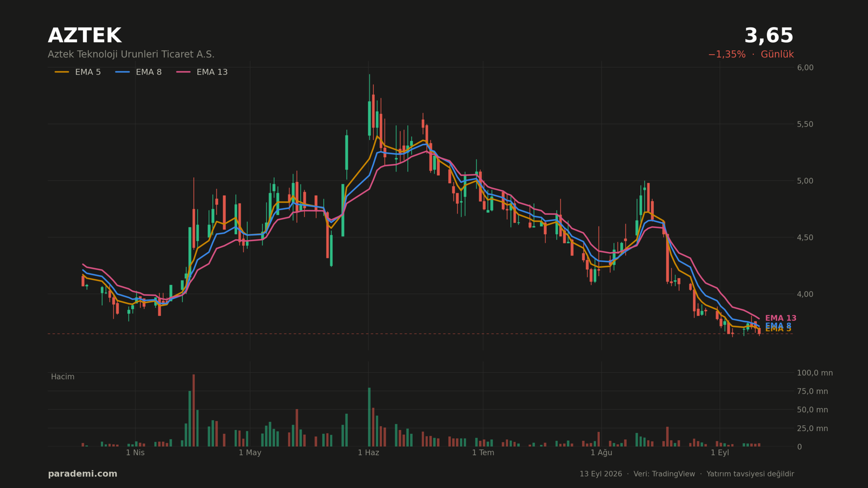
Task: Click the 1 May date label
Action: (x=250, y=453)
